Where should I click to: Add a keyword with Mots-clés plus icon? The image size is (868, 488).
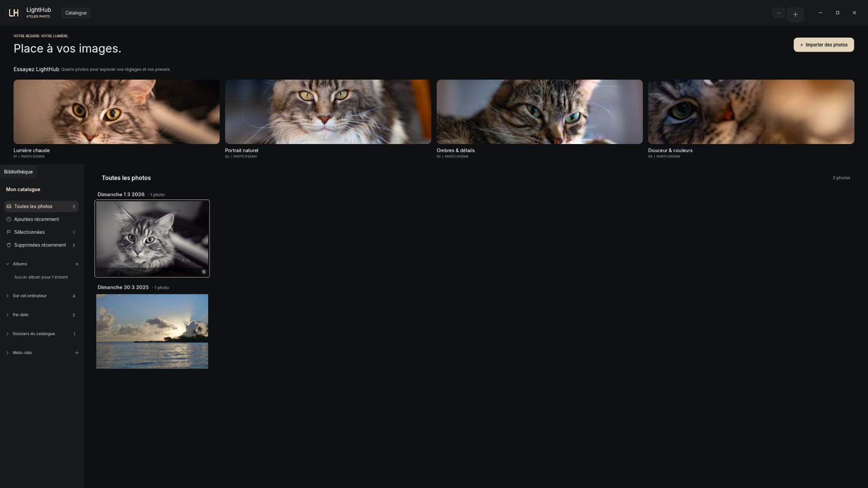77,353
